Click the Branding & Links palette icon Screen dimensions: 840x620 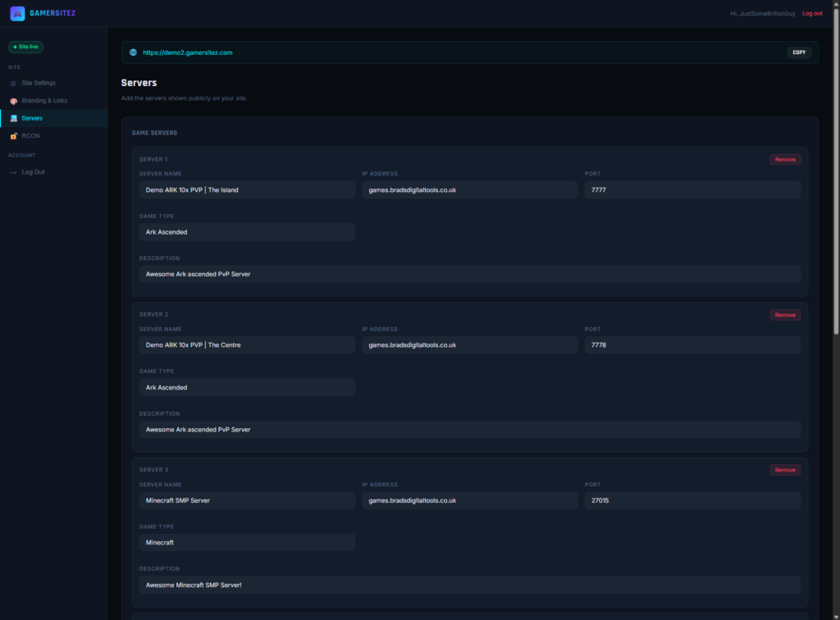[x=13, y=101]
